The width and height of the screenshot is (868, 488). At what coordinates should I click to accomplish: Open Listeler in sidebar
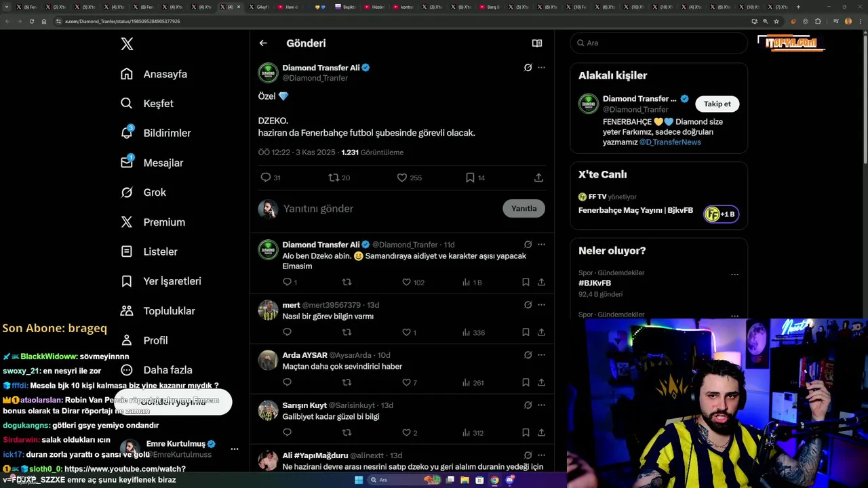point(149,251)
